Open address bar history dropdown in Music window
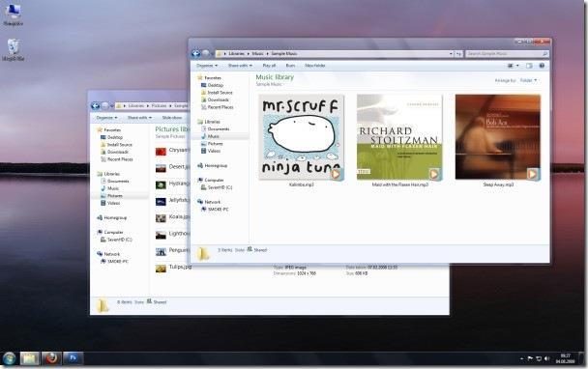Image resolution: width=588 pixels, height=369 pixels. (x=451, y=54)
